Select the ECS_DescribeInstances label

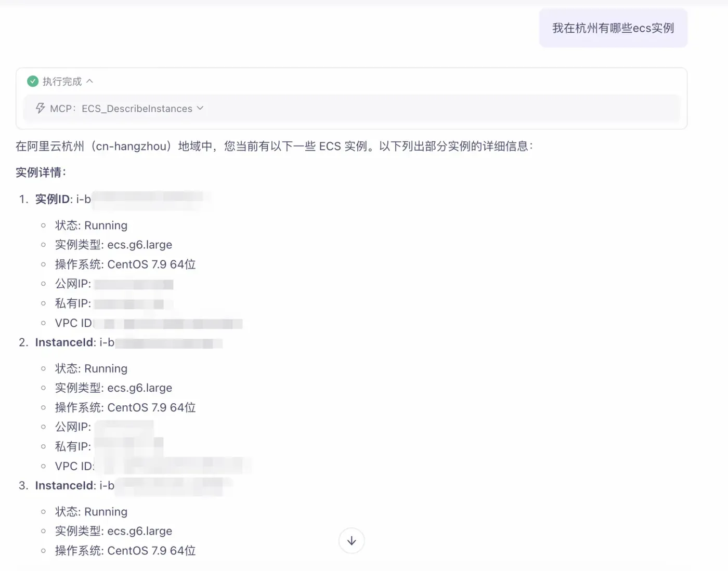point(137,108)
